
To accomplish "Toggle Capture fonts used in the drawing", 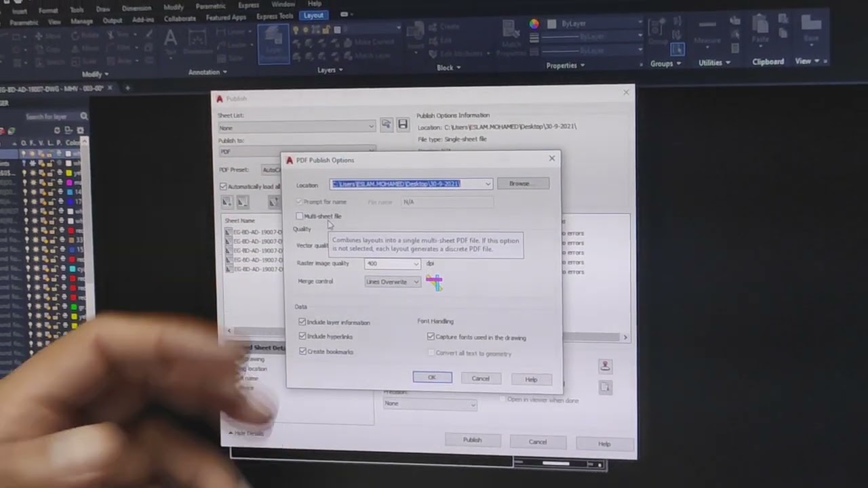I will (431, 337).
